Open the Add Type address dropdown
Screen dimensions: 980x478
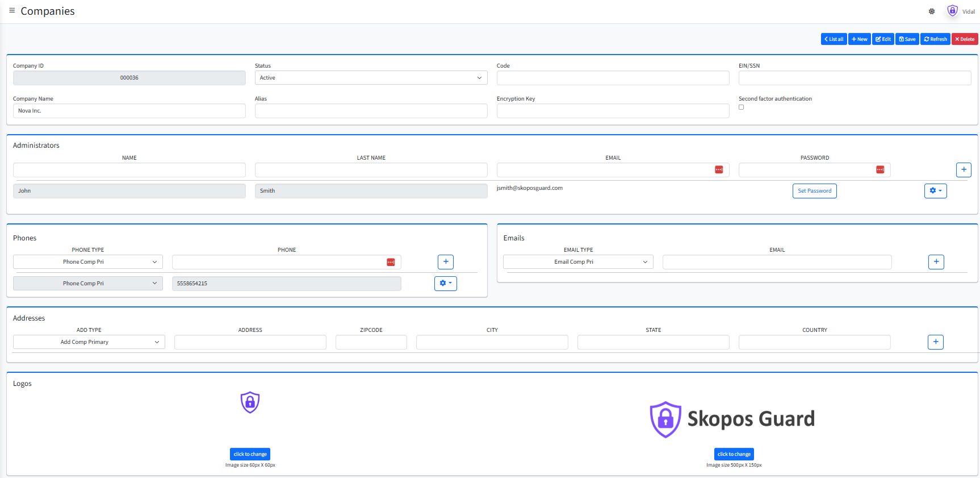pos(89,342)
